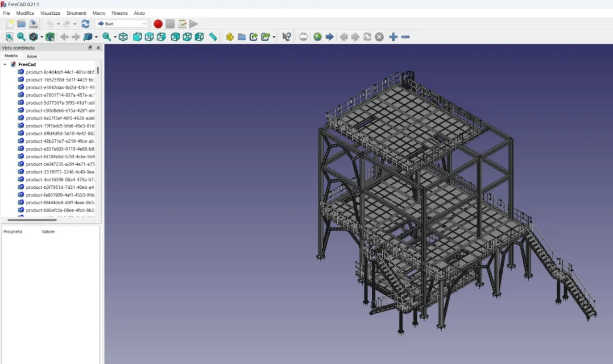Click the model tree vertical scrollbar
Image resolution: width=613 pixels, height=364 pixels.
click(98, 71)
